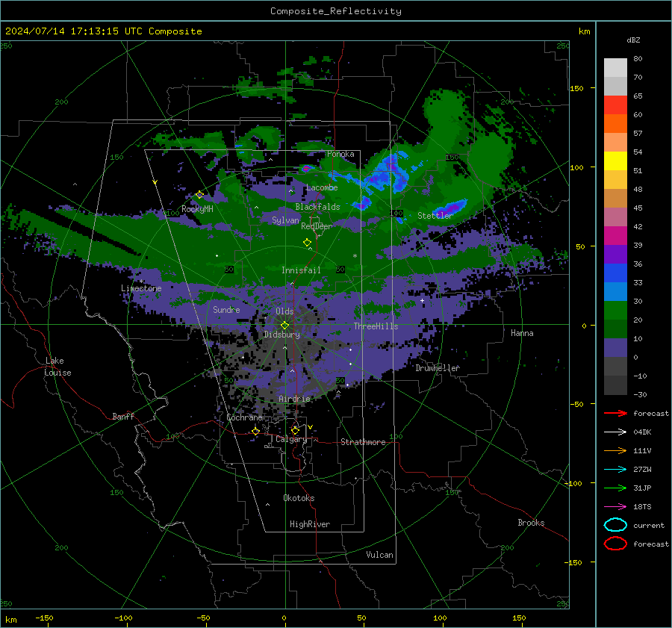This screenshot has height=628, width=672.
Task: Click yellow diamond marker above Calgary
Action: coord(295,430)
